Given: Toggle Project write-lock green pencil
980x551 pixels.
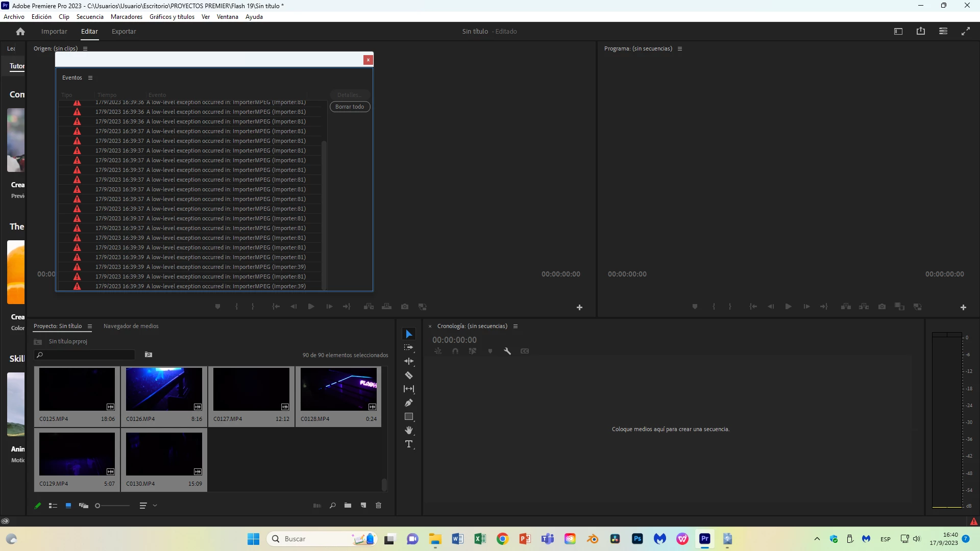Looking at the screenshot, I should 38,506.
